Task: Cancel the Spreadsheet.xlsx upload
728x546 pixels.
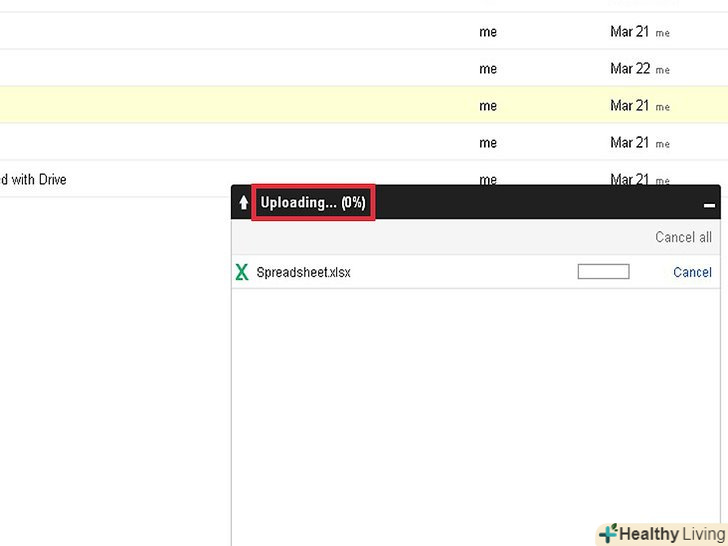Action: pyautogui.click(x=692, y=272)
